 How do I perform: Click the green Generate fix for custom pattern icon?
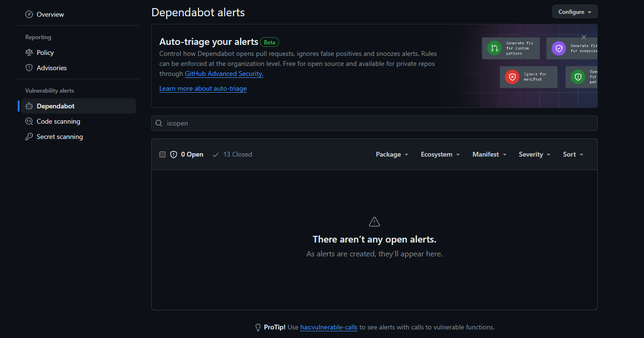coord(494,48)
